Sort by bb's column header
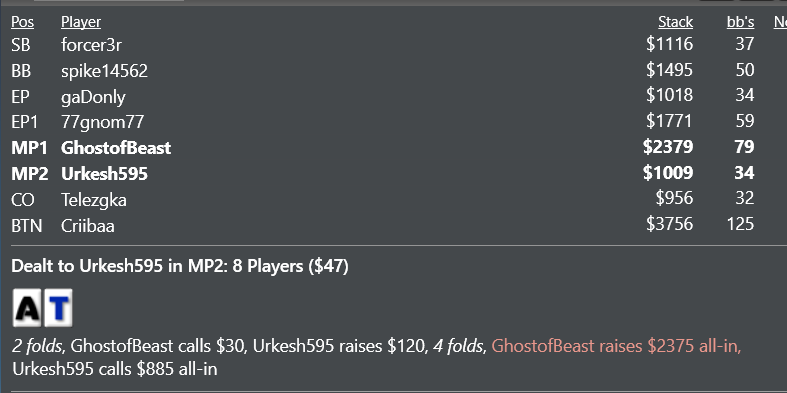787x393 pixels. click(740, 22)
